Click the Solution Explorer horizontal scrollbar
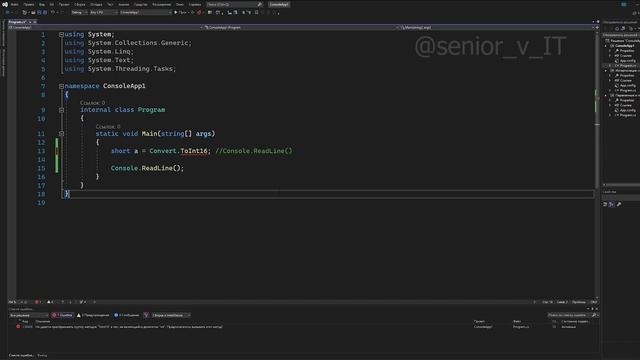 pos(622,185)
